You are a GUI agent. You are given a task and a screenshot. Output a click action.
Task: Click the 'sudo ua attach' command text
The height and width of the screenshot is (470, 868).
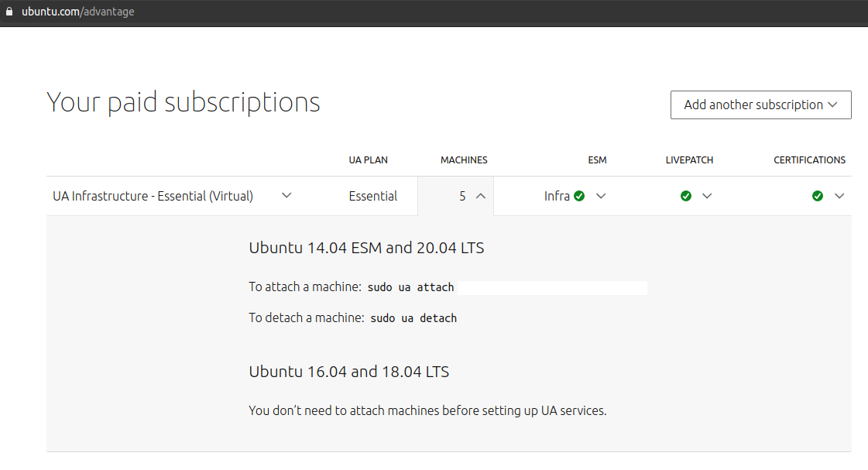click(x=410, y=287)
